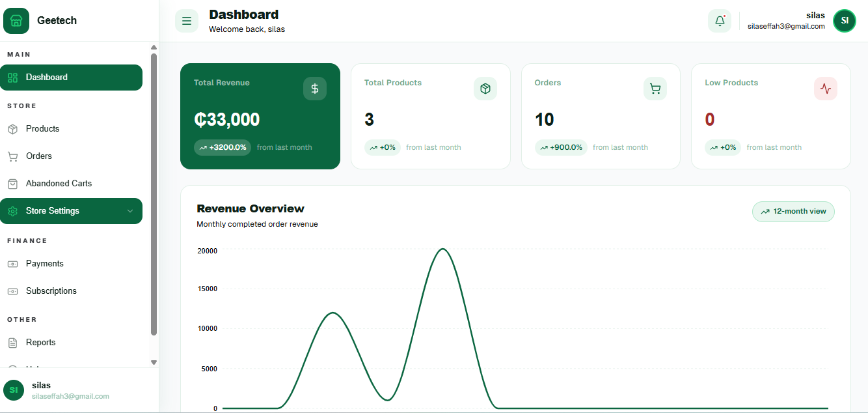868x413 pixels.
Task: Click the Reports document icon in sidebar
Action: click(x=12, y=343)
